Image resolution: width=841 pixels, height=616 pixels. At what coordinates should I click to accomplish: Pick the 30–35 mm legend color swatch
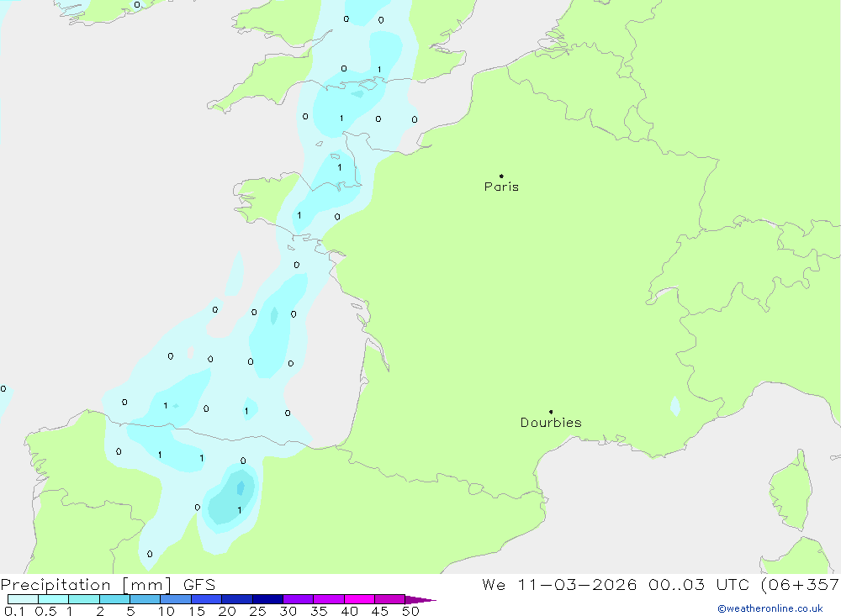299,599
